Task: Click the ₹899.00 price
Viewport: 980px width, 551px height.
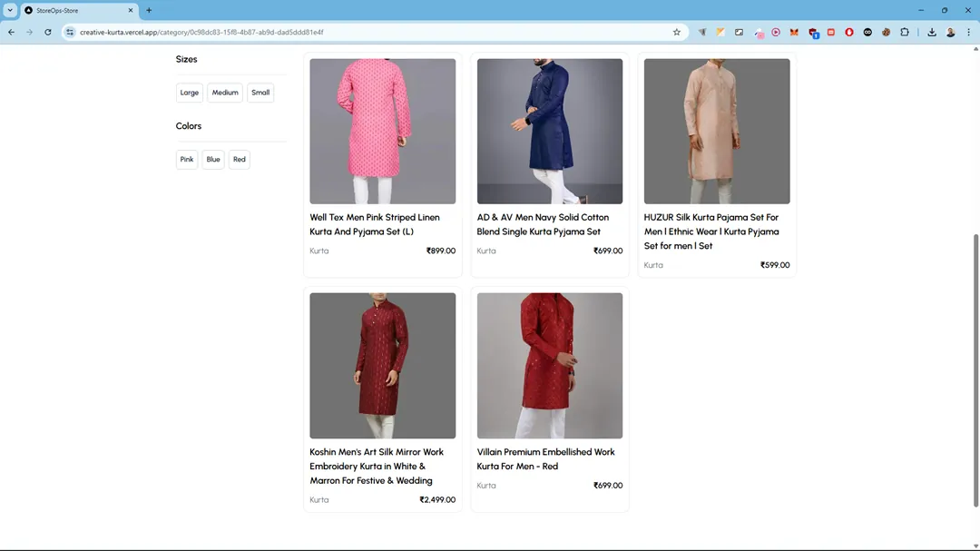Action: pos(441,251)
